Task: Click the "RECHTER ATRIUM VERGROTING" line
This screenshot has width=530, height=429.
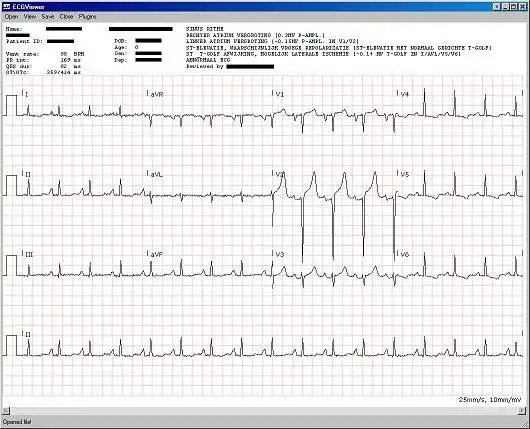Action: [x=255, y=35]
